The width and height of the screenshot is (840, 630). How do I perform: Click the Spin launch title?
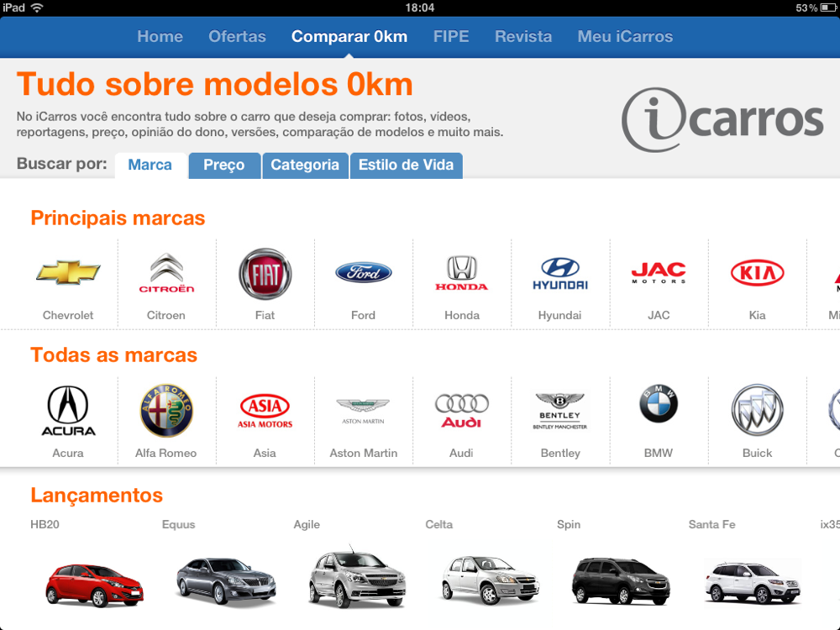tap(569, 524)
